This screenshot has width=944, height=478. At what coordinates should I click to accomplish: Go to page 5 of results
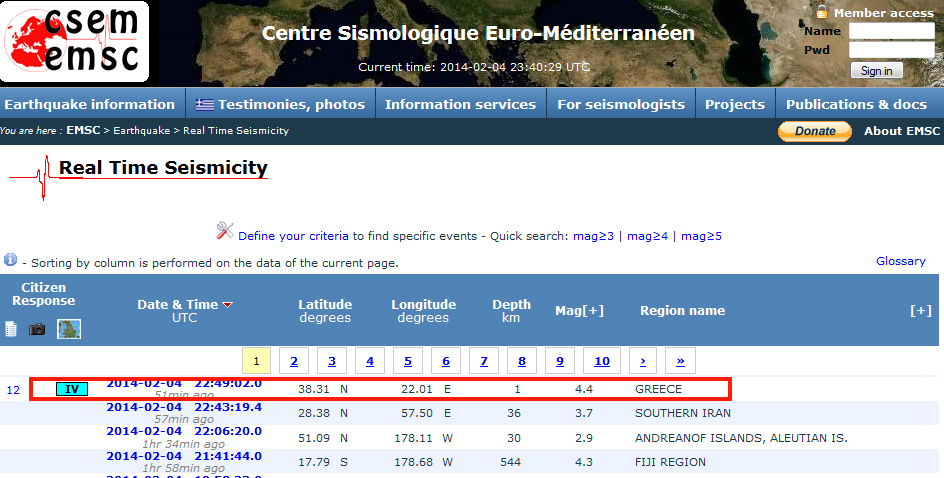(408, 361)
